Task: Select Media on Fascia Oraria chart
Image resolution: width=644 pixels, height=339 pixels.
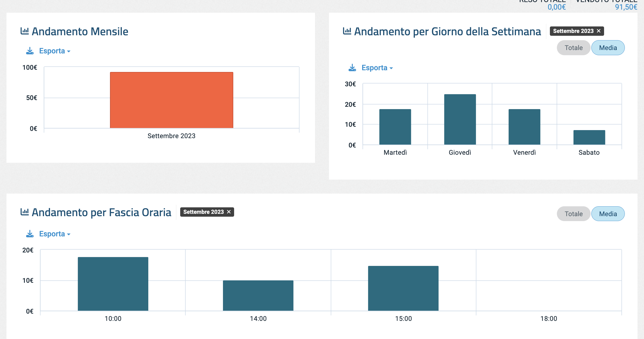Action: point(608,214)
